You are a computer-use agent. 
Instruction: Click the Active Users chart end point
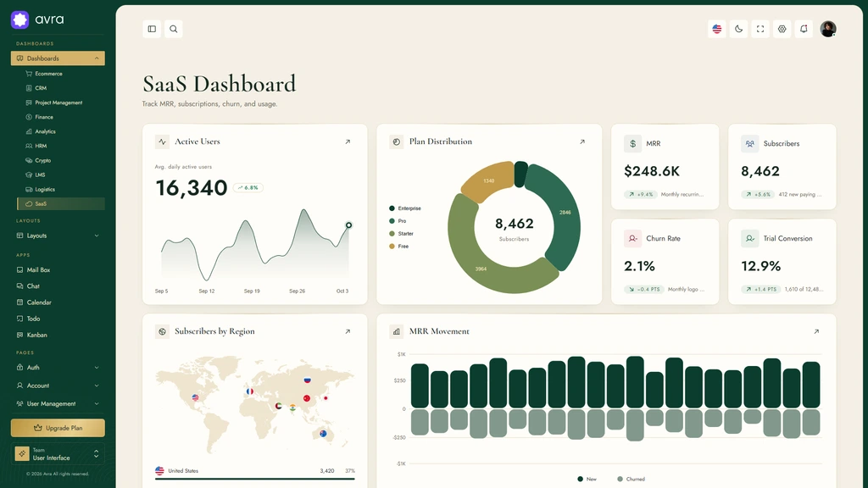point(348,225)
